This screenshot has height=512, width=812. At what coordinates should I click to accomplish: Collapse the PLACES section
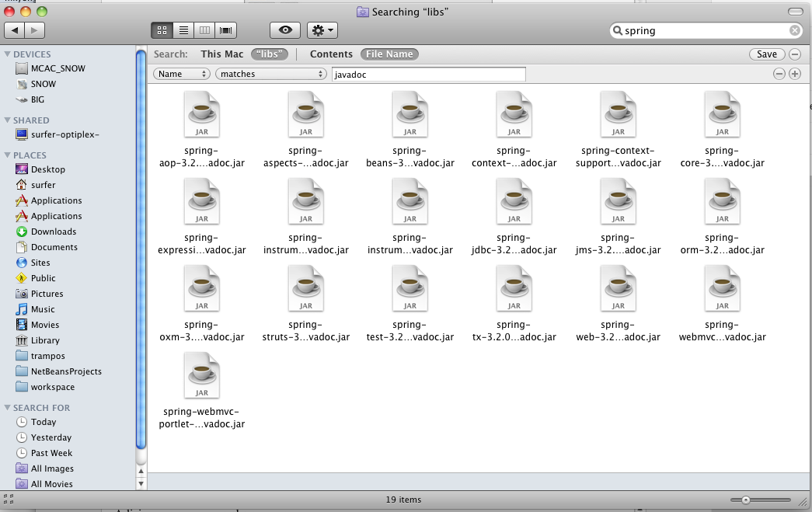coord(7,155)
